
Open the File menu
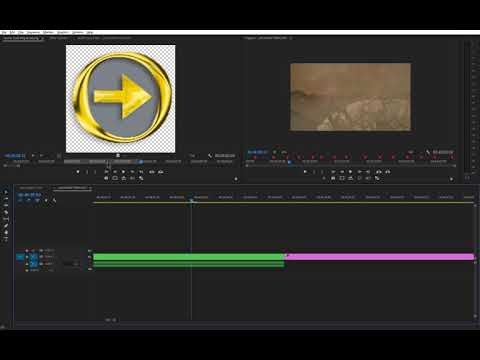4,33
